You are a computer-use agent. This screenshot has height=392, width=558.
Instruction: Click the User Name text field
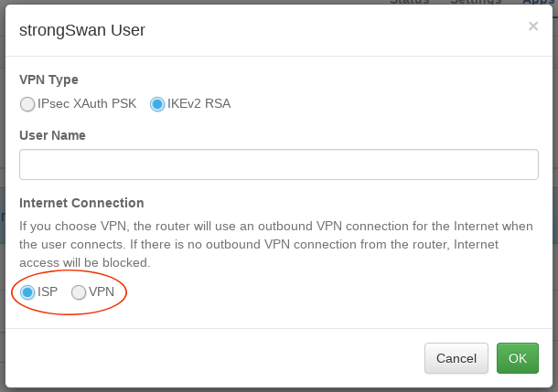click(x=278, y=164)
